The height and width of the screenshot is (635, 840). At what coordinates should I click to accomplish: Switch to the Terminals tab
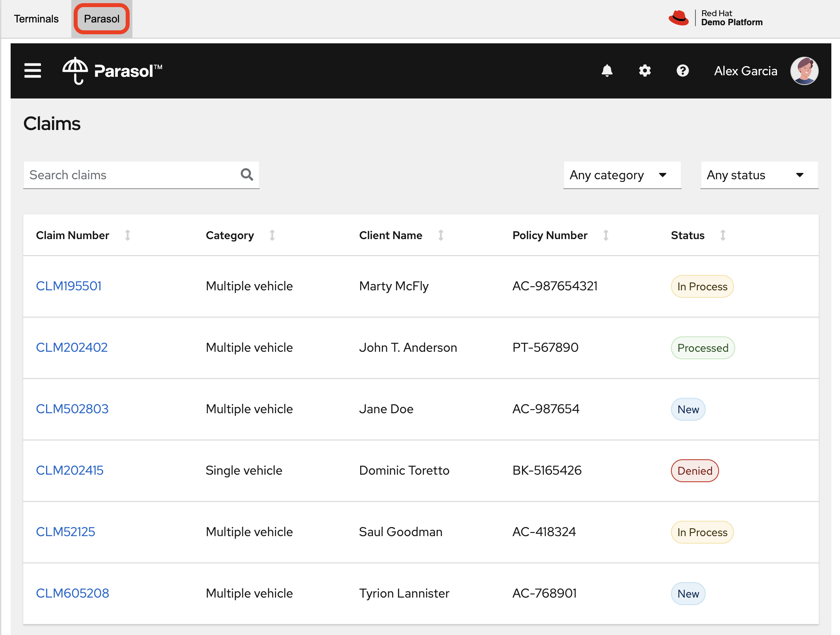tap(36, 19)
